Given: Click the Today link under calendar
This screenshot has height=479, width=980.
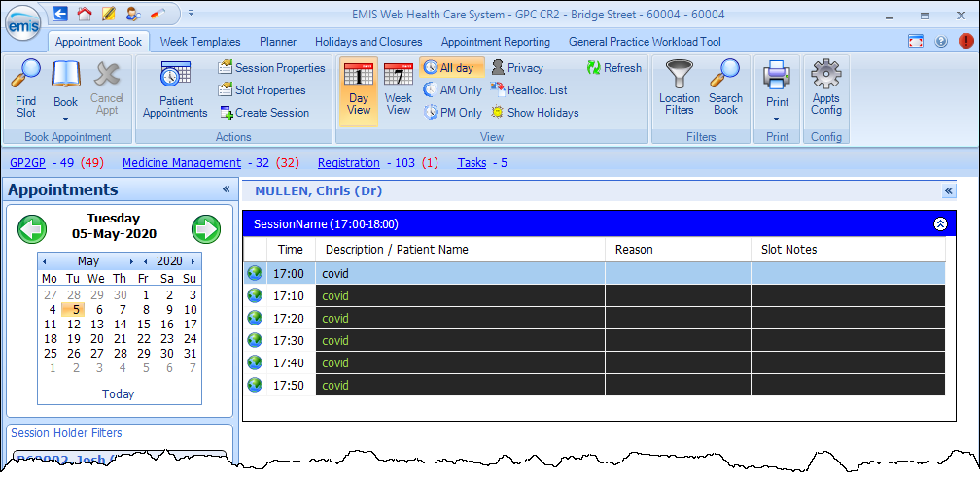Looking at the screenshot, I should click(x=119, y=394).
